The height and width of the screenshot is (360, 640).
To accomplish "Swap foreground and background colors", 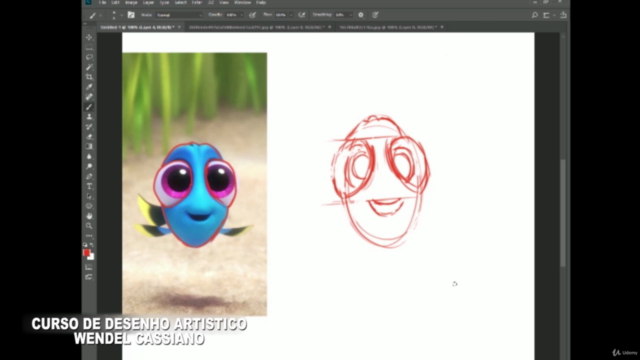I will [92, 245].
